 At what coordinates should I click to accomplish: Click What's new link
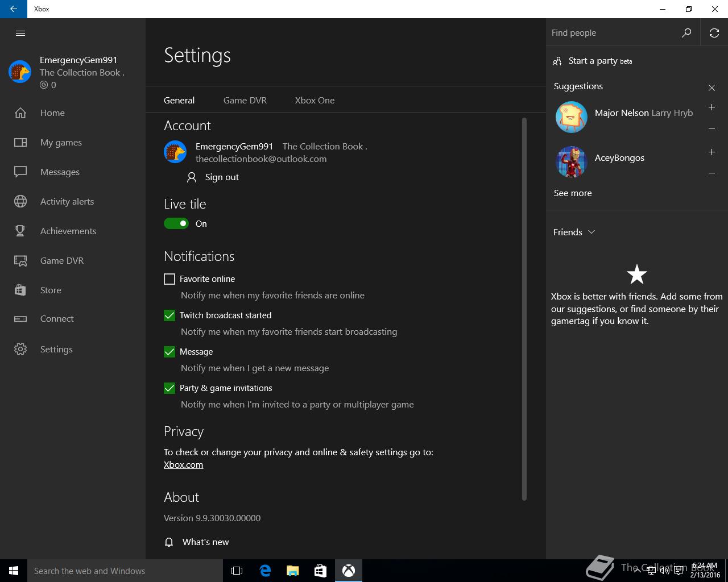205,542
